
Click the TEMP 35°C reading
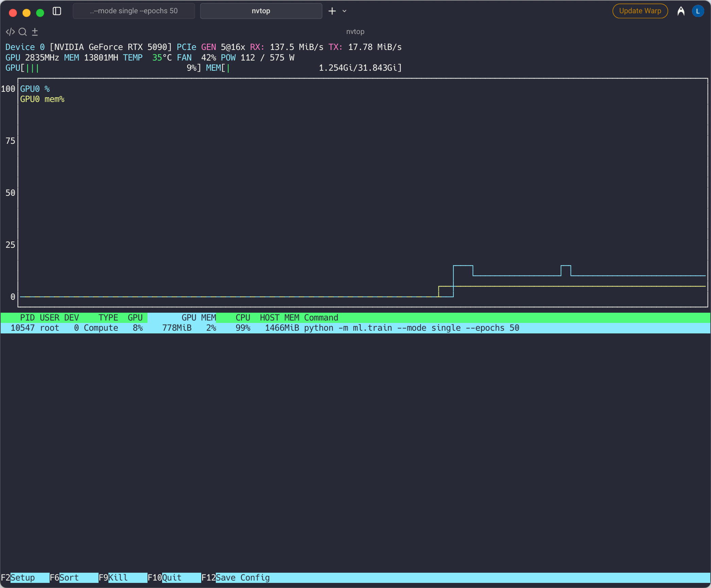click(x=147, y=58)
